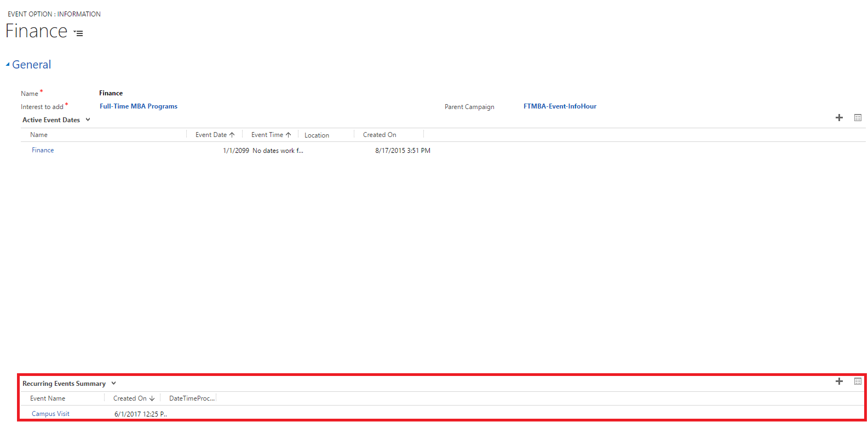Open Active Event Dates view selector
This screenshot has height=422, width=868.
tap(88, 120)
